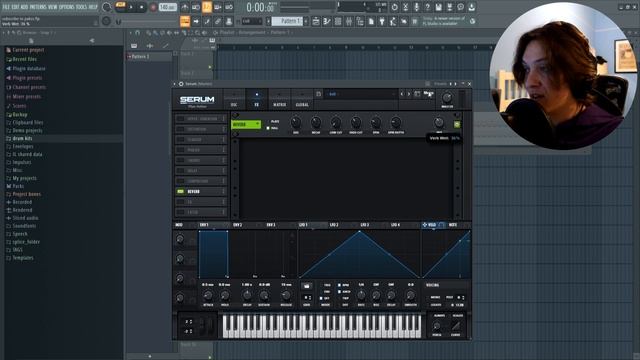Image resolution: width=640 pixels, height=360 pixels.
Task: Adjust the Serum MASTER volume knob
Action: [447, 98]
